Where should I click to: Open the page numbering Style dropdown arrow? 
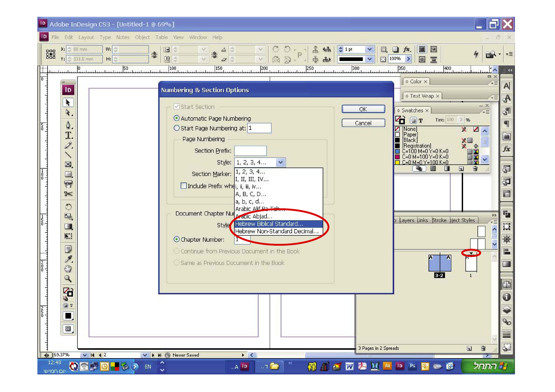[280, 162]
